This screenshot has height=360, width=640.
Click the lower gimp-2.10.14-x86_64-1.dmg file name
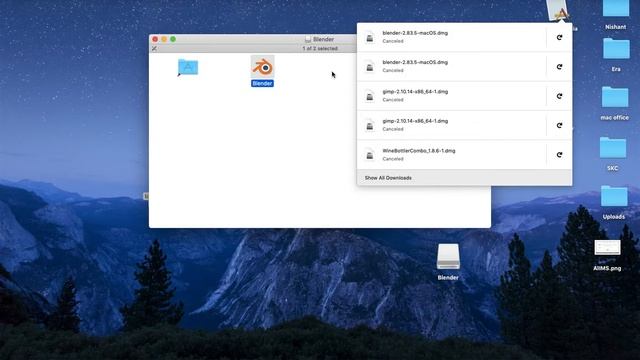[415, 121]
